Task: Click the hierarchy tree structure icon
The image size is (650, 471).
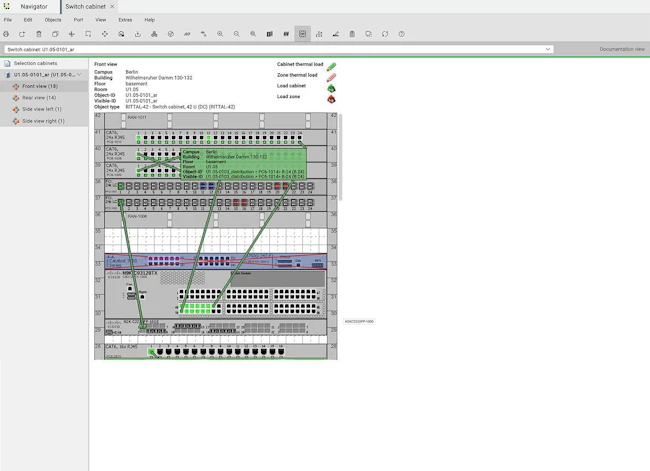Action: pos(154,34)
